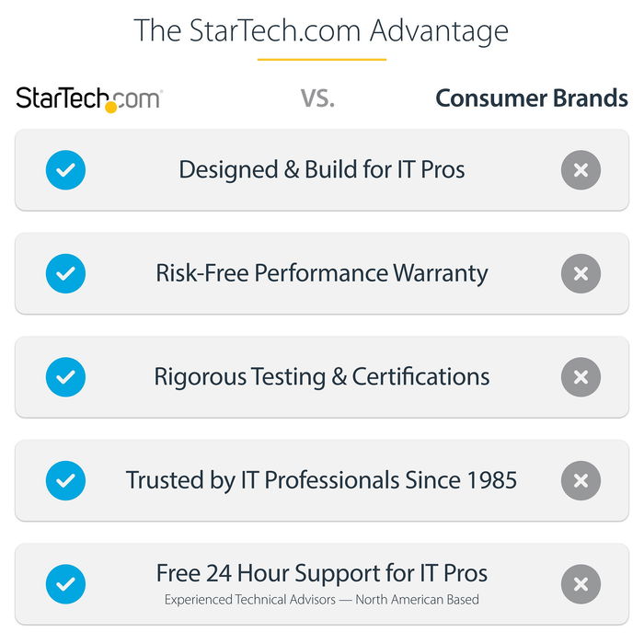Click the blue checkmark beside Risk-Free Performance Warranty
This screenshot has width=644, height=644.
tap(65, 273)
